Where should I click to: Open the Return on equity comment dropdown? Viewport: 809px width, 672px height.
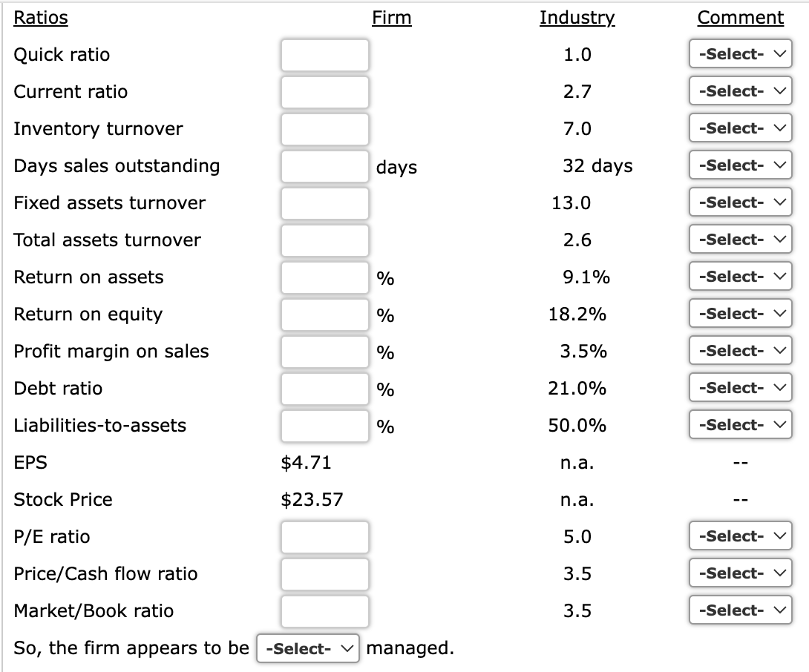coord(739,313)
